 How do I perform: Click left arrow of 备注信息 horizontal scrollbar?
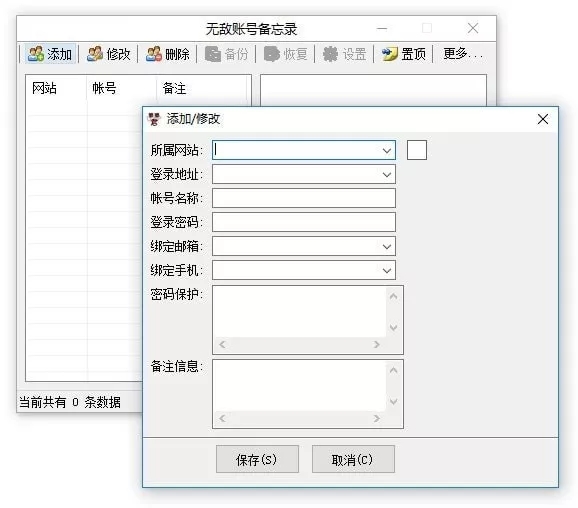pyautogui.click(x=222, y=418)
